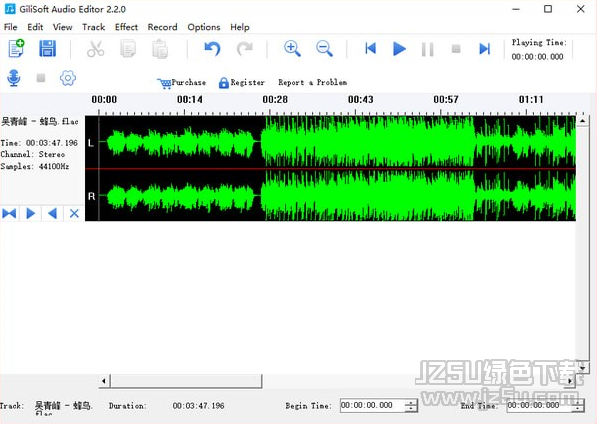Start recording with the blue microphone icon

[x=14, y=78]
